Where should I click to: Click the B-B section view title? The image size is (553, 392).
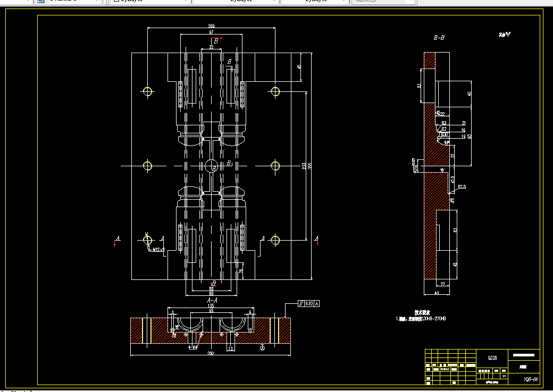[x=439, y=37]
